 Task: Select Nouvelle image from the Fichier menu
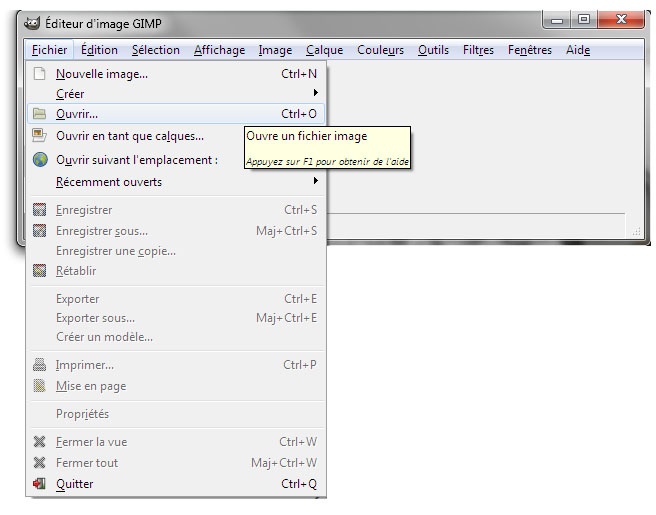pos(102,74)
